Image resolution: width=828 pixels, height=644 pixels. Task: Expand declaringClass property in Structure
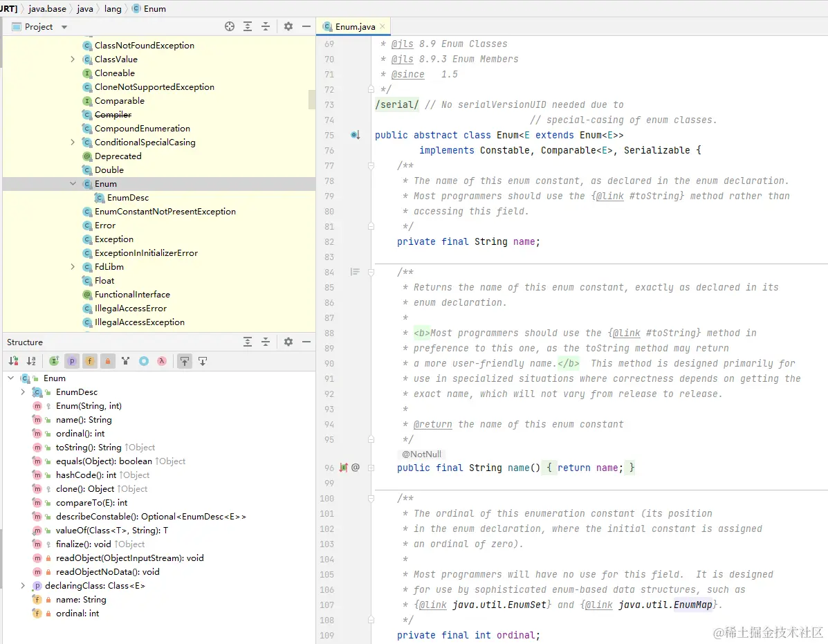(23, 585)
